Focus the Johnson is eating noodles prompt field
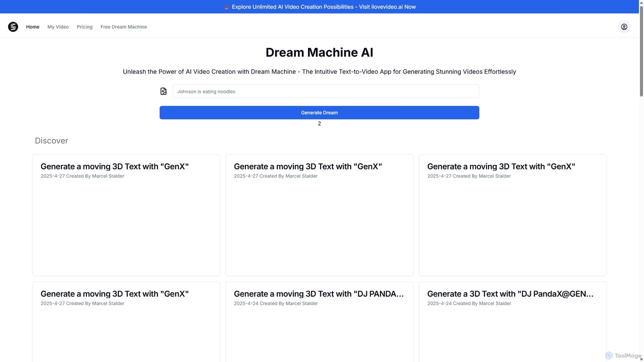Screen dimensions: 644x362 coord(326,92)
